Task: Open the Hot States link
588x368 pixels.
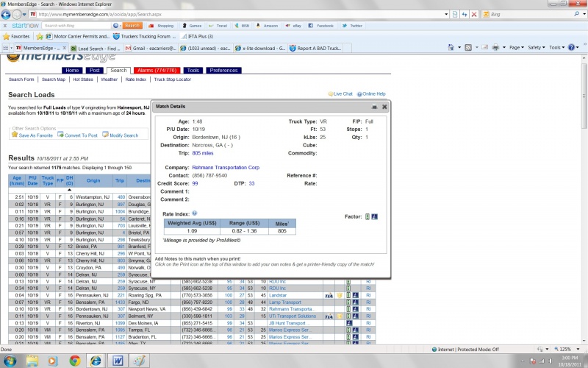Action: pyautogui.click(x=83, y=79)
